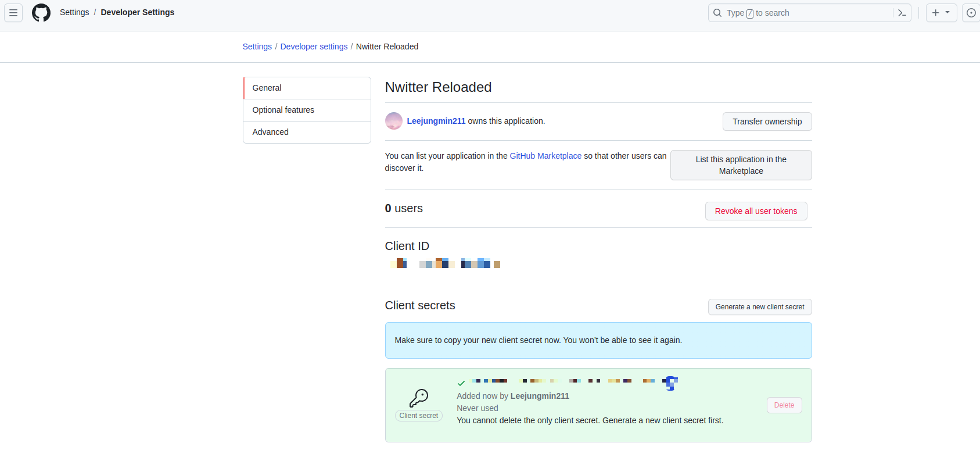Select the General sidebar tab
This screenshot has width=980, height=468.
(x=307, y=88)
